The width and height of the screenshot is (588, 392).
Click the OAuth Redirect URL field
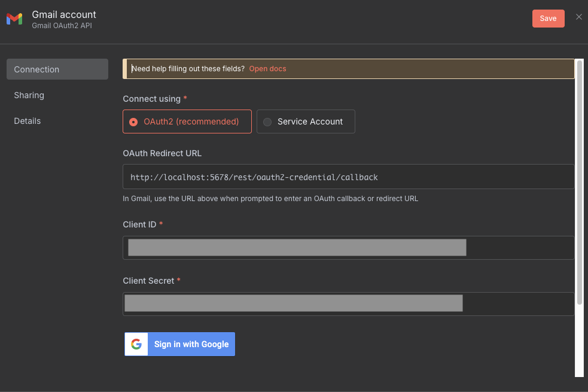click(x=348, y=177)
